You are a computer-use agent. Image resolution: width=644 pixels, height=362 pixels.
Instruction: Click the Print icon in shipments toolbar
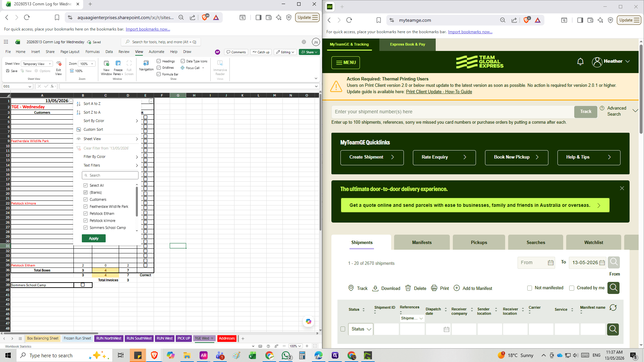coord(434,288)
